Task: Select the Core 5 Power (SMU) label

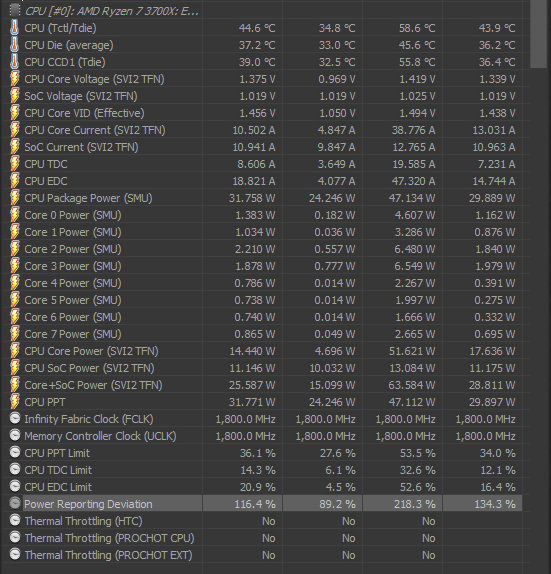Action: click(x=73, y=300)
